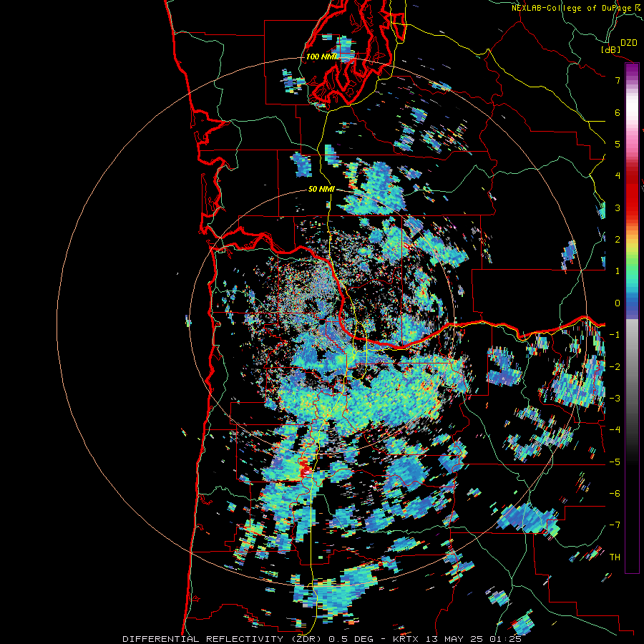Click the 01:25 timestamp
644x644 pixels.
pos(507,639)
